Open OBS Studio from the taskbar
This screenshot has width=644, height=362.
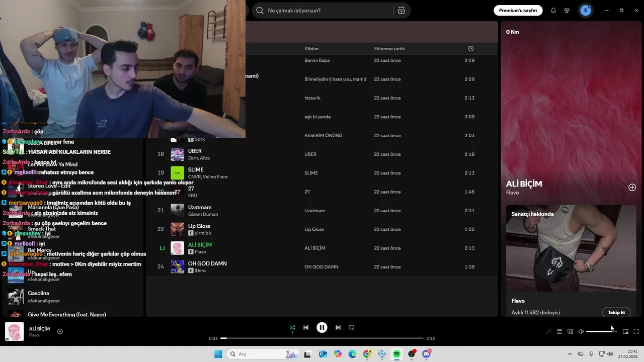(x=412, y=354)
